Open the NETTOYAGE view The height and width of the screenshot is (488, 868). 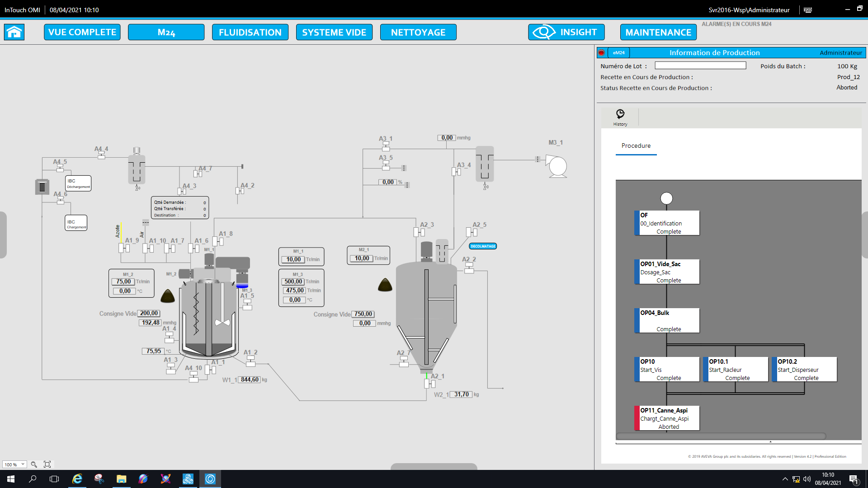(418, 32)
